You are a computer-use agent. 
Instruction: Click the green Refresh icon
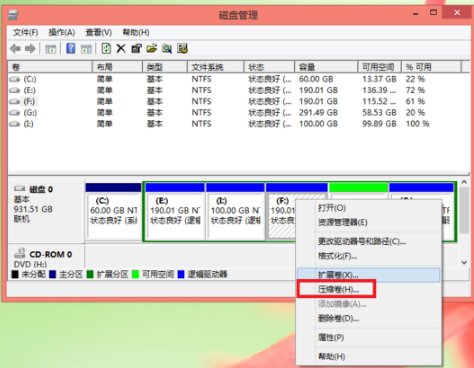click(x=106, y=49)
